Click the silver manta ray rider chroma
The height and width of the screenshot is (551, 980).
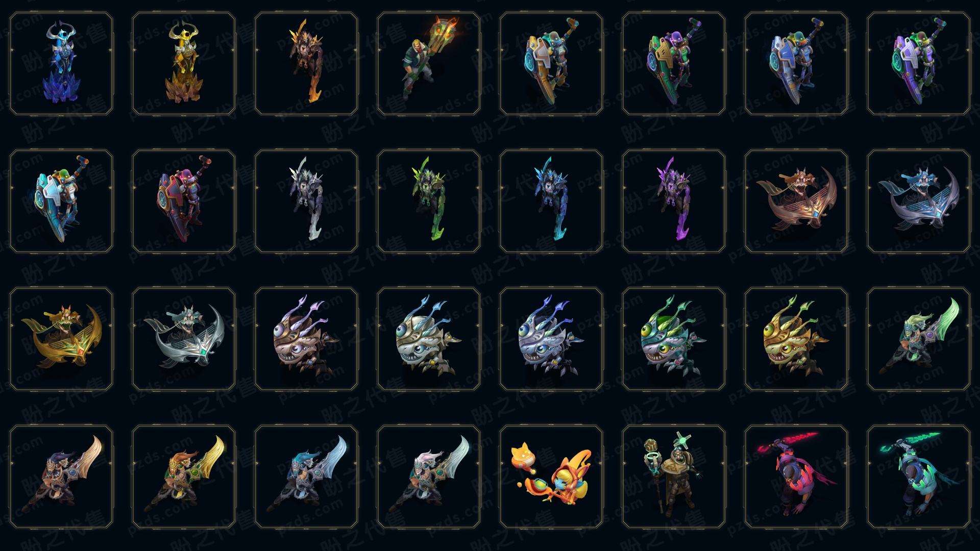(x=184, y=339)
